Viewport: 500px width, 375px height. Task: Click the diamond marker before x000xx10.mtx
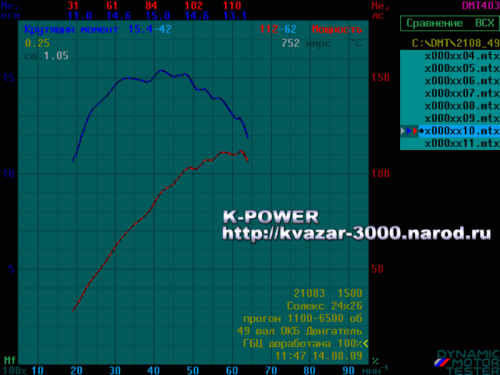pyautogui.click(x=422, y=131)
